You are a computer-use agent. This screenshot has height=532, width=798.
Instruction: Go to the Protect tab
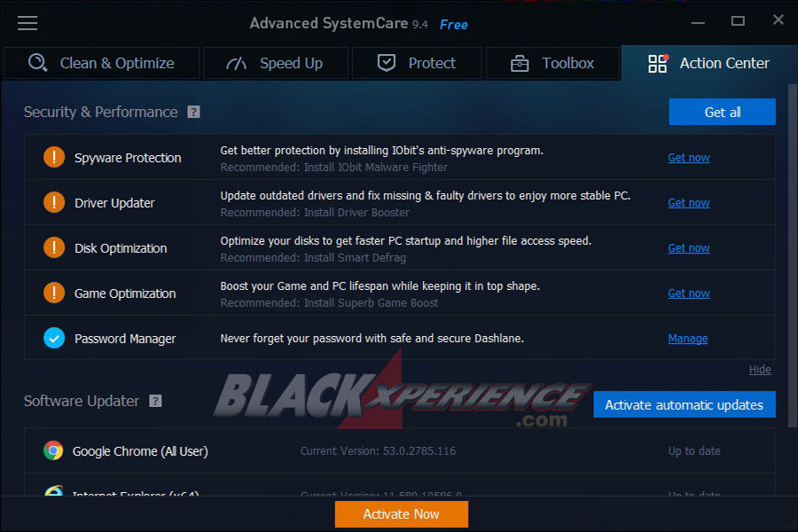pyautogui.click(x=417, y=63)
